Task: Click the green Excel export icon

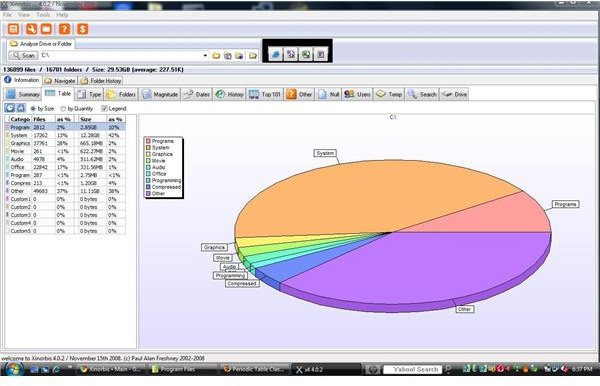Action: pyautogui.click(x=306, y=54)
